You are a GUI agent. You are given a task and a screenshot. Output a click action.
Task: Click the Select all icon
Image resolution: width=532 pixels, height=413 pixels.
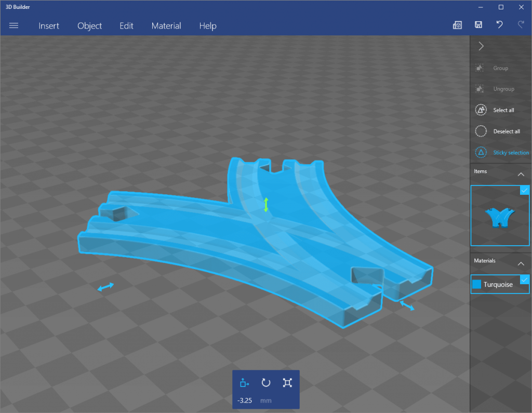[481, 110]
